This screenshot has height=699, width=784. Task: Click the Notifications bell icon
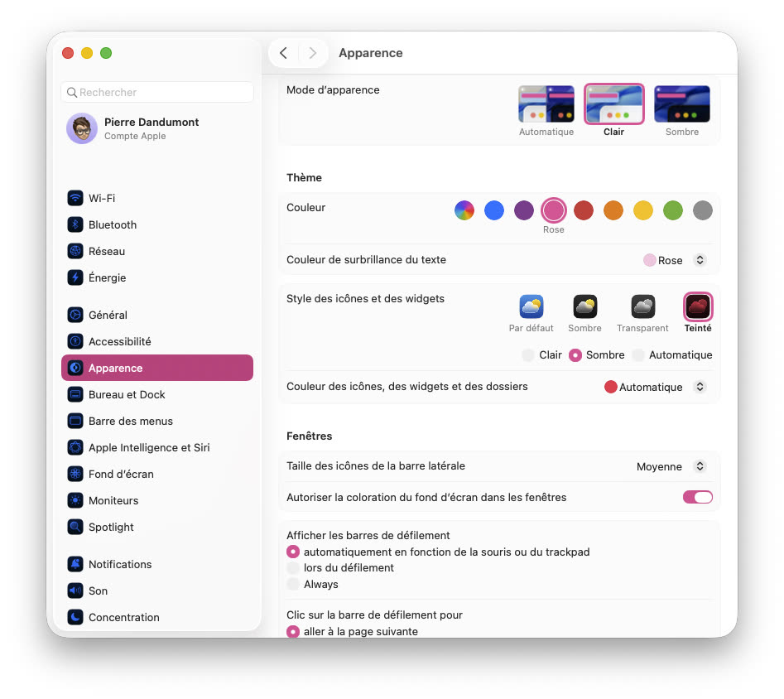75,564
